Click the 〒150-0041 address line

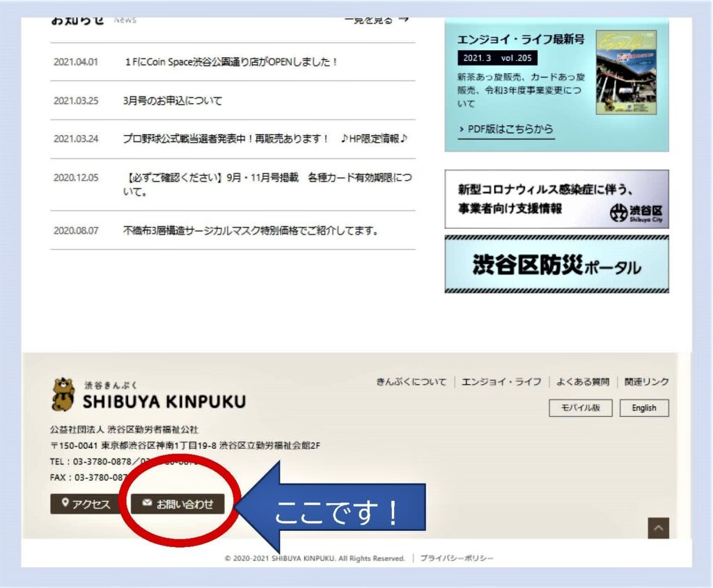(185, 445)
